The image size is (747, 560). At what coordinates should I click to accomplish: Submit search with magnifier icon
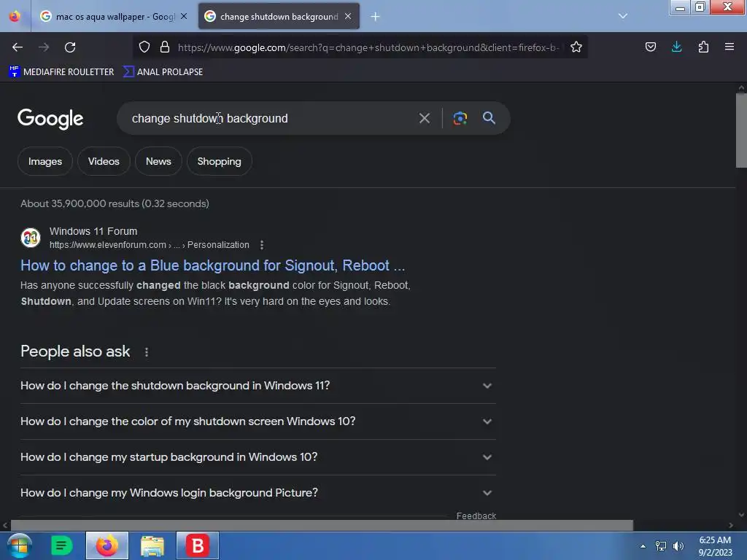tap(489, 118)
